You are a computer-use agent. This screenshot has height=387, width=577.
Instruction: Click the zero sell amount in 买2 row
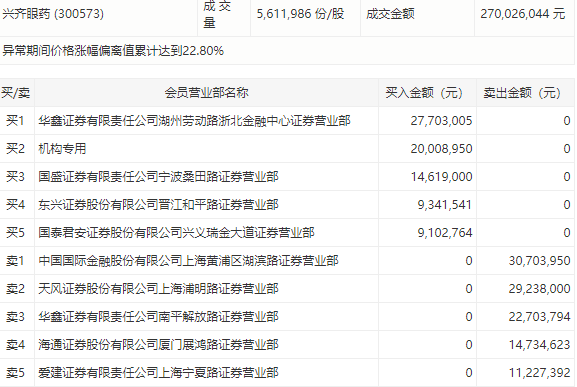coord(567,149)
